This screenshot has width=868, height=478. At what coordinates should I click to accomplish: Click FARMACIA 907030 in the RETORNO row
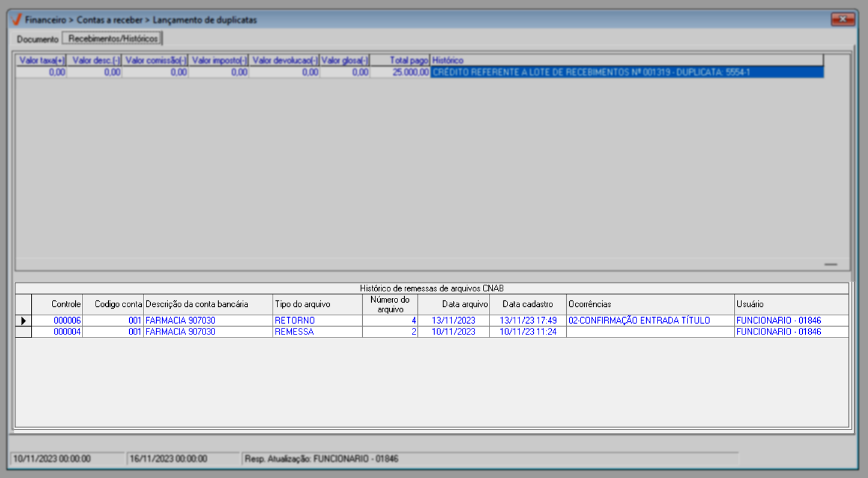pos(208,321)
